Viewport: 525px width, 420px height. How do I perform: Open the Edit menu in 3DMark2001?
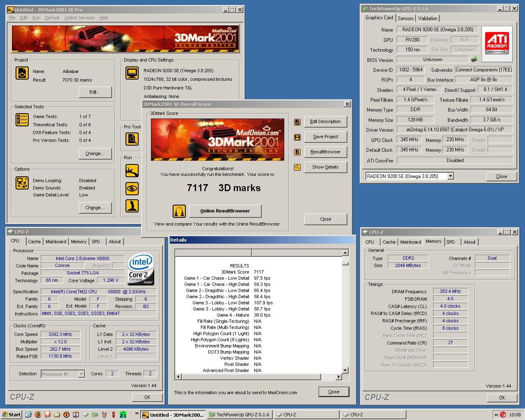pos(24,18)
